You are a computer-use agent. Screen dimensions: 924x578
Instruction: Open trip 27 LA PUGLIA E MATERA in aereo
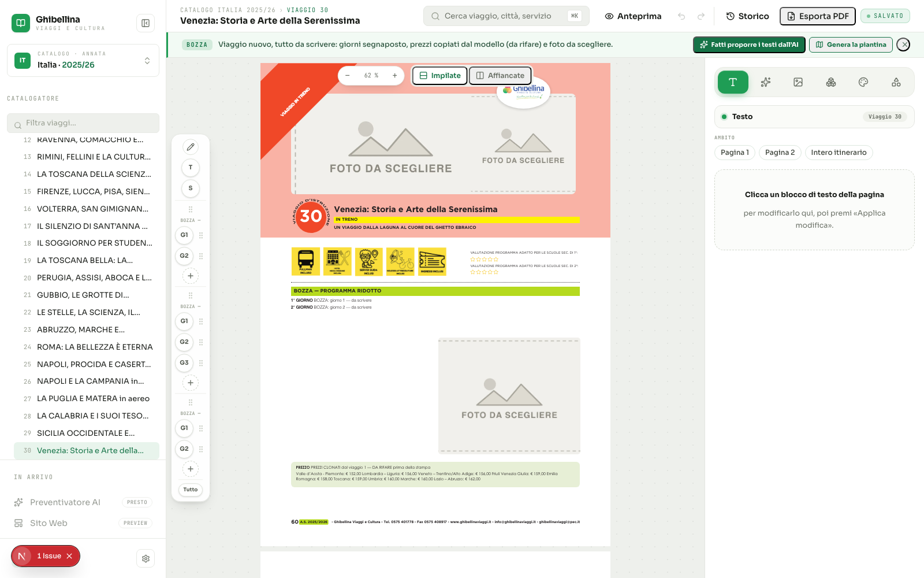(x=87, y=398)
